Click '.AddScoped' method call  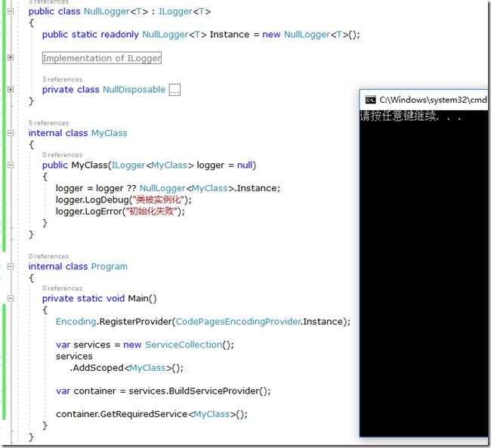[97, 368]
